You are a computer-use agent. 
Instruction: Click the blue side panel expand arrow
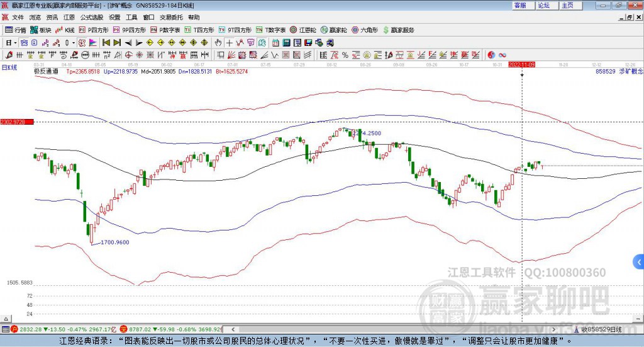639,263
